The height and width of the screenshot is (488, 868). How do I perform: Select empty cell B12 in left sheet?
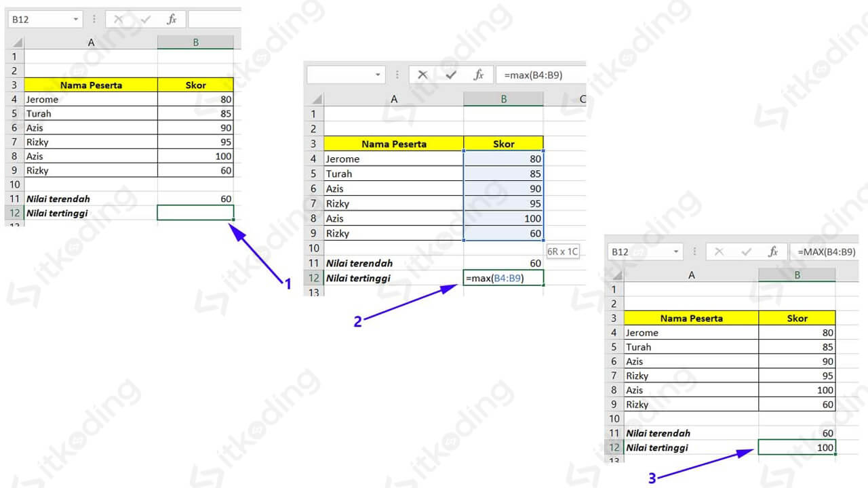coord(195,213)
